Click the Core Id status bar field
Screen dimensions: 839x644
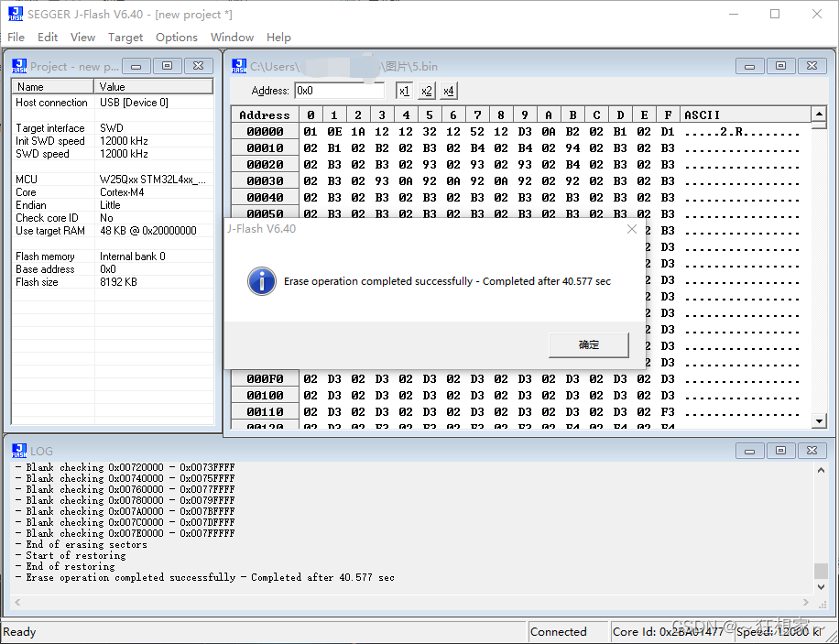tap(671, 632)
